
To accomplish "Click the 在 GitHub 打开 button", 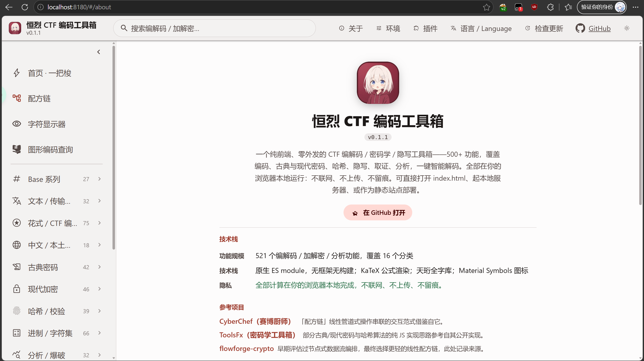I will click(x=377, y=213).
